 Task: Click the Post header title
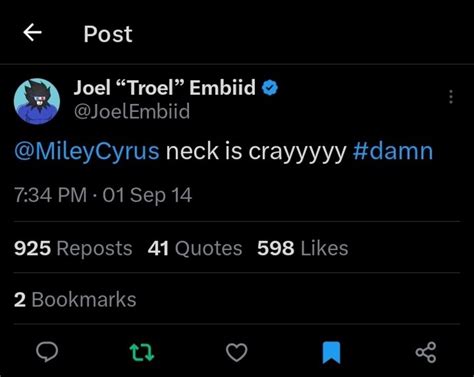108,34
